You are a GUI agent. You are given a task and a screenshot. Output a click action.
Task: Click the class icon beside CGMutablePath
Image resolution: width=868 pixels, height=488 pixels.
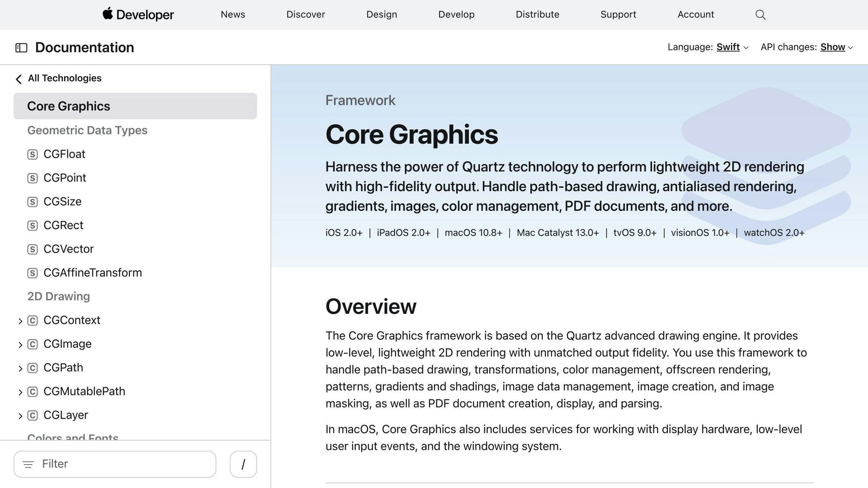tap(33, 392)
